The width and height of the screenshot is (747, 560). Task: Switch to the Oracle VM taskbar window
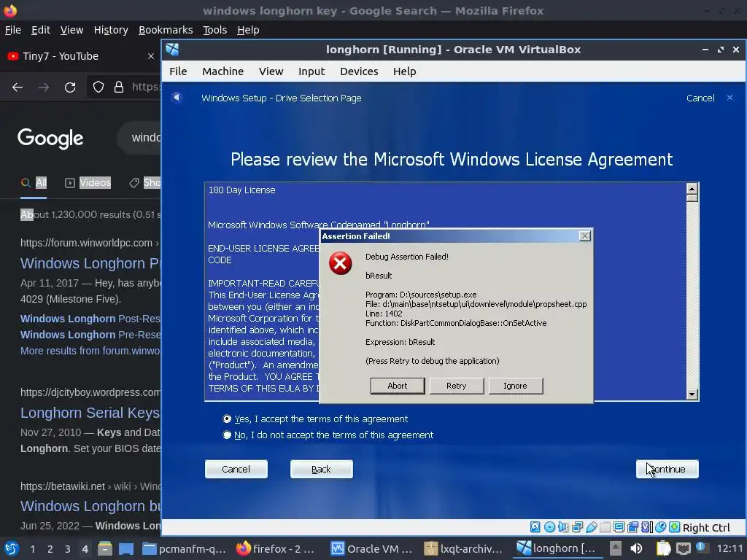click(x=371, y=548)
